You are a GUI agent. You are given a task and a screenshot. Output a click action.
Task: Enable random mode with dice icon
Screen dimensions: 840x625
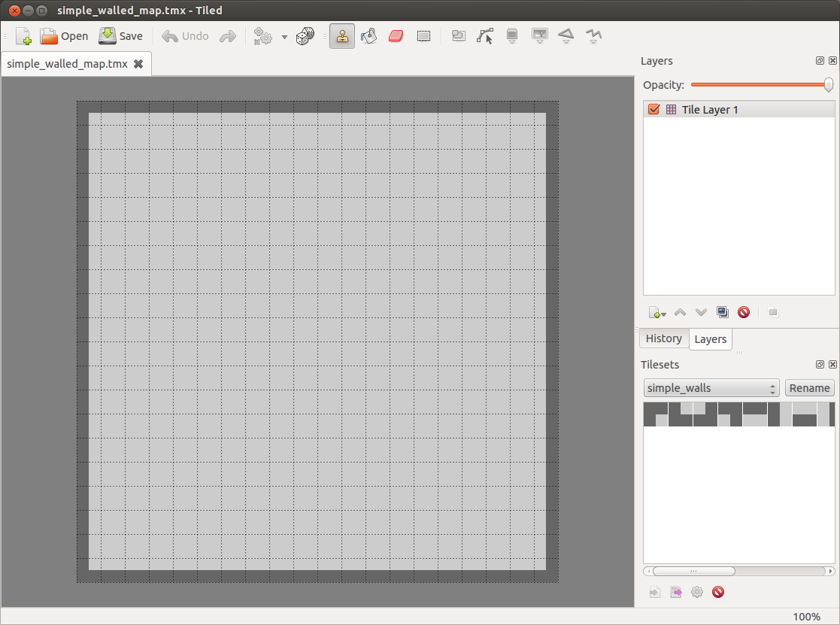pyautogui.click(x=306, y=35)
